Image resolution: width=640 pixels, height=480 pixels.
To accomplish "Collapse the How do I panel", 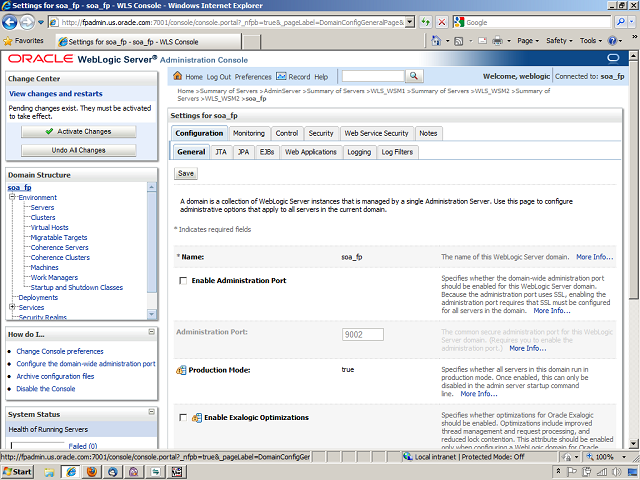I will pos(151,334).
